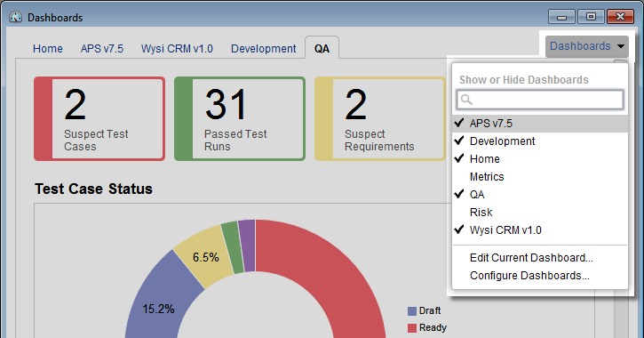Click the magnifier icon in search box
This screenshot has width=644, height=338.
(466, 100)
